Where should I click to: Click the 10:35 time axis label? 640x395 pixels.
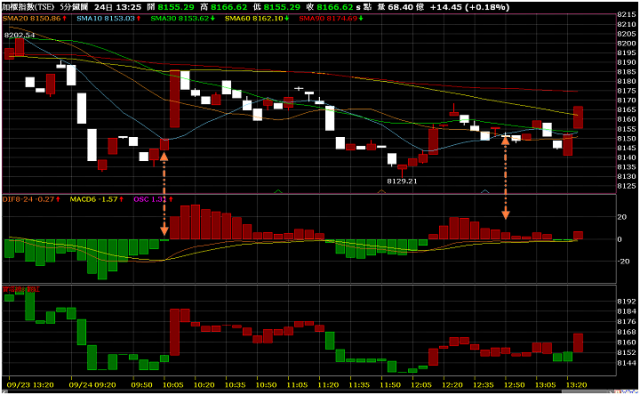point(235,385)
